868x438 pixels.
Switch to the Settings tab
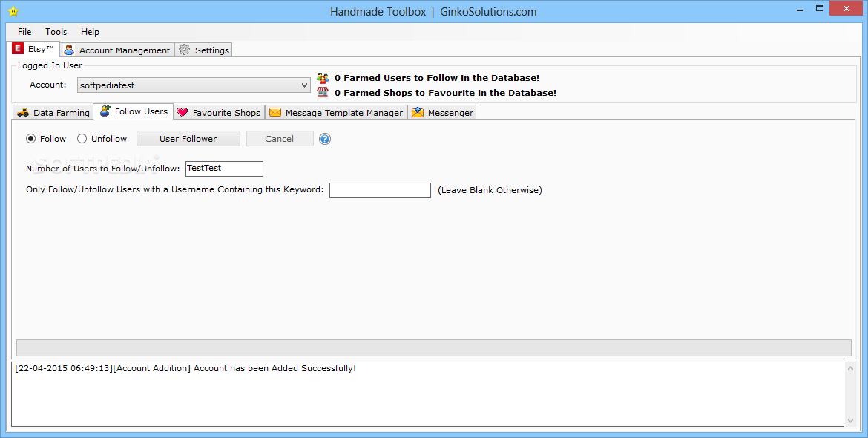[204, 50]
